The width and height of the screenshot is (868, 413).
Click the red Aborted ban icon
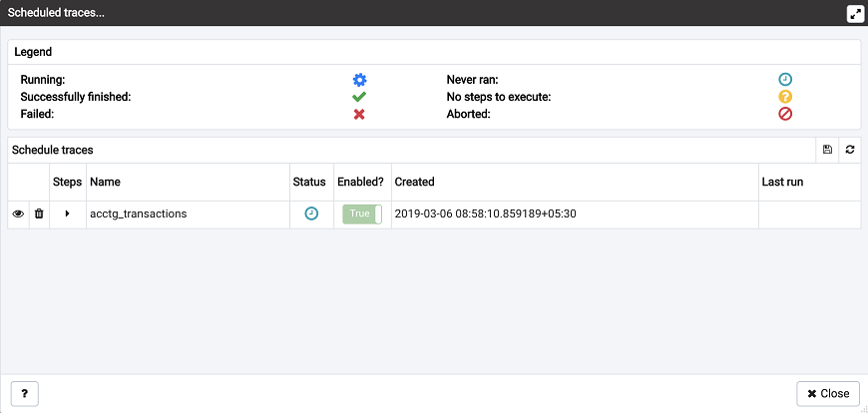point(785,114)
